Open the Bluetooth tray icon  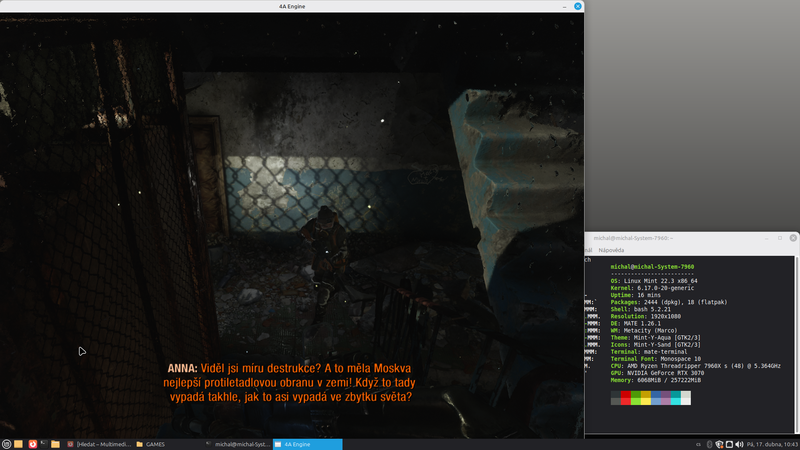click(709, 444)
